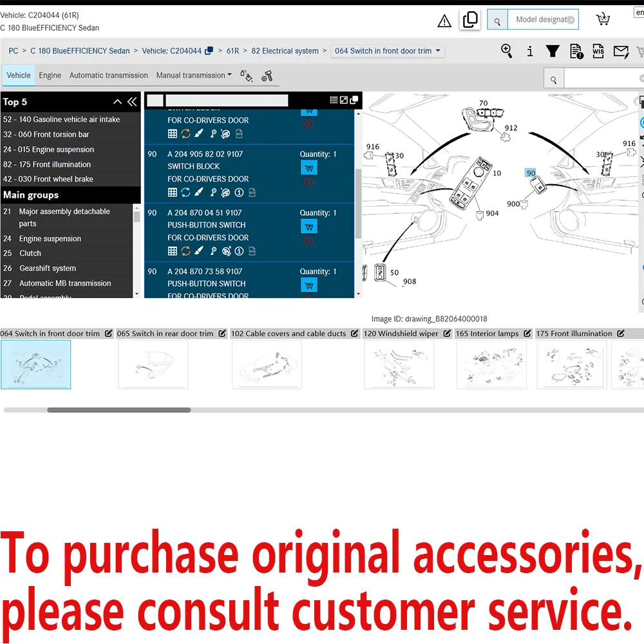Click the list view icon in parts header
This screenshot has width=644, height=644.
pos(334,100)
